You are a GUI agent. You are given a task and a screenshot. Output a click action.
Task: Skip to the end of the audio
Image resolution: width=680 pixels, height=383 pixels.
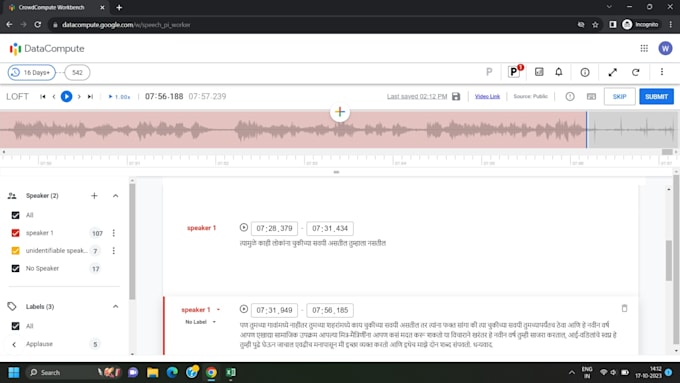(x=90, y=96)
